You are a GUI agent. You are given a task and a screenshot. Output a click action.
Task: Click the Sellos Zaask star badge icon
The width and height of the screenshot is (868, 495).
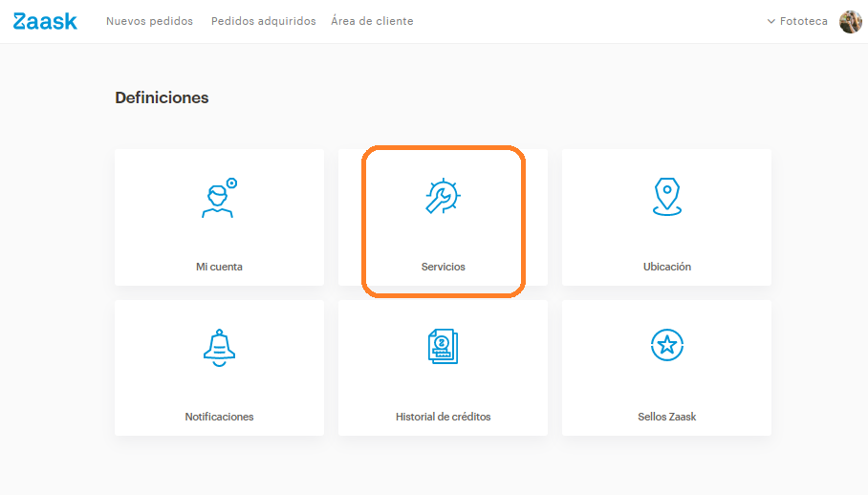pyautogui.click(x=667, y=345)
